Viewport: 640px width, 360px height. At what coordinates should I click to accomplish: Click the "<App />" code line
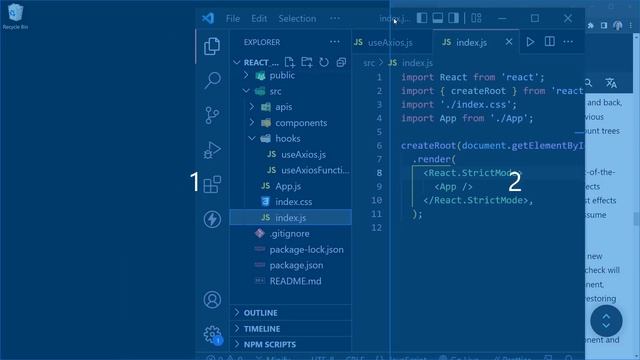click(453, 187)
